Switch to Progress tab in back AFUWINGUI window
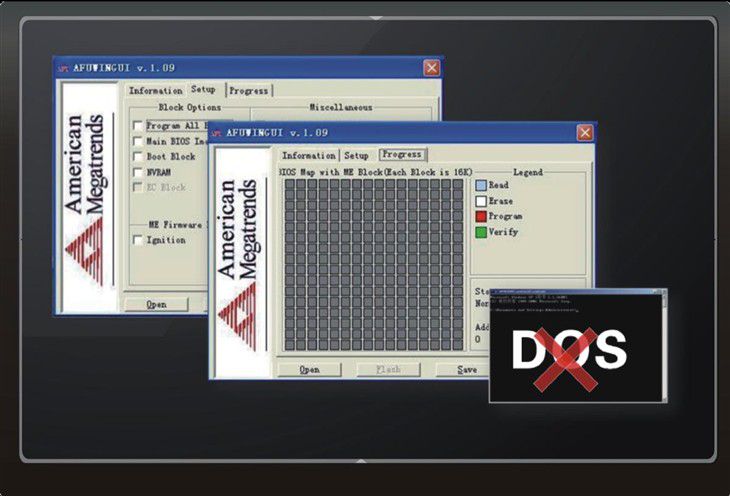This screenshot has width=730, height=496. click(249, 90)
